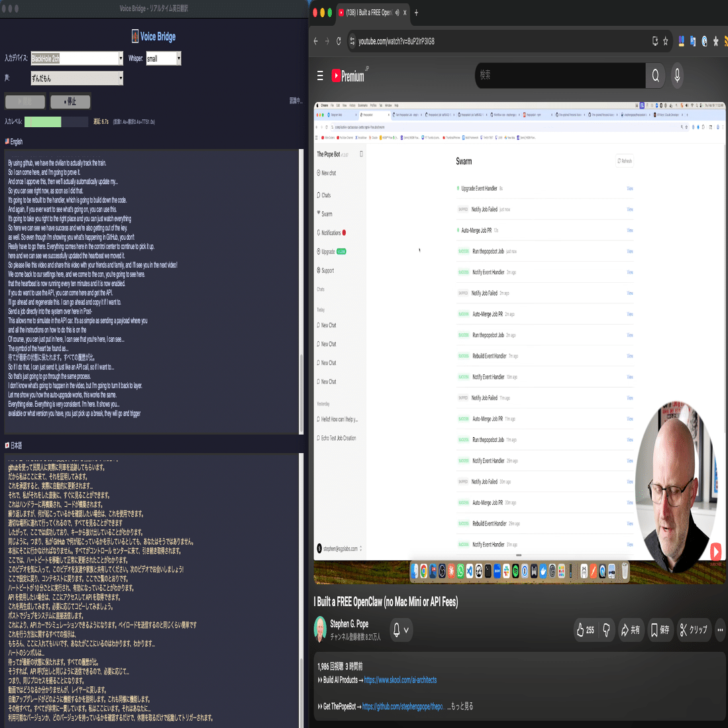Image resolution: width=728 pixels, height=728 pixels.
Task: Close the 'I Built a FREE Open' tab
Action: (405, 13)
